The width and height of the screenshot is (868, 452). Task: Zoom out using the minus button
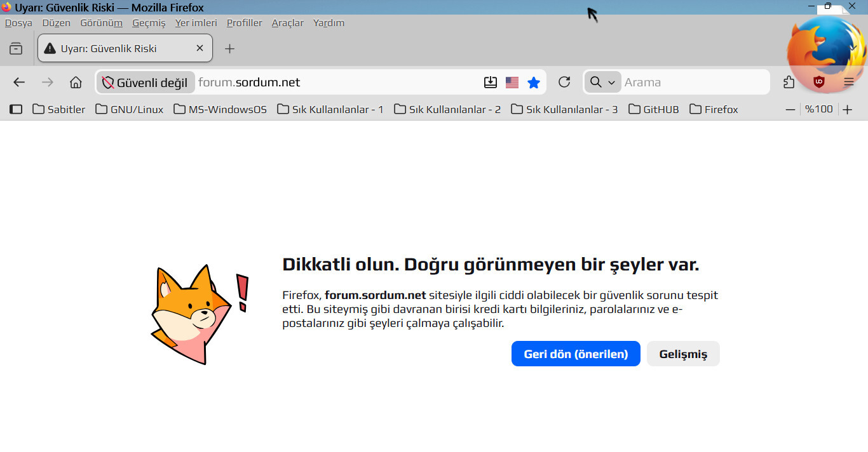tap(790, 109)
